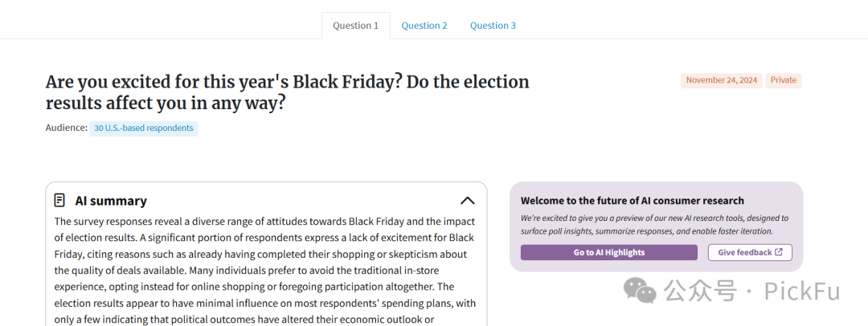Image resolution: width=868 pixels, height=326 pixels.
Task: Click the Welcome to the future heading
Action: click(x=633, y=201)
